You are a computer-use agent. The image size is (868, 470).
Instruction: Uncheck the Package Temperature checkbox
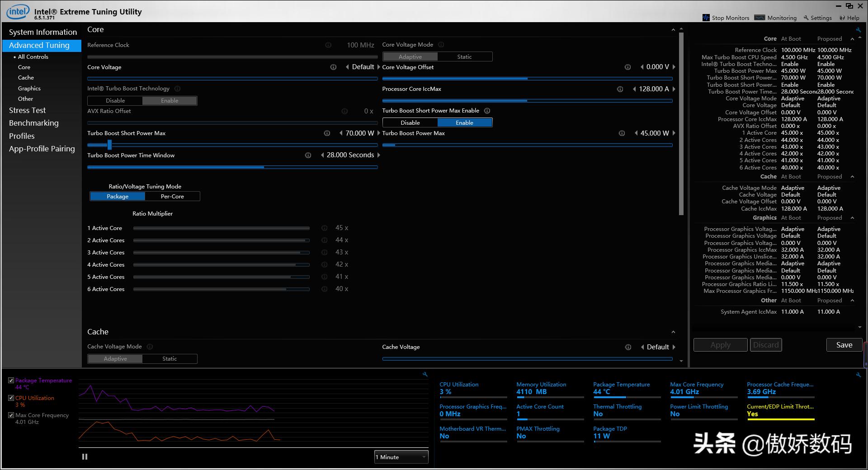click(11, 381)
